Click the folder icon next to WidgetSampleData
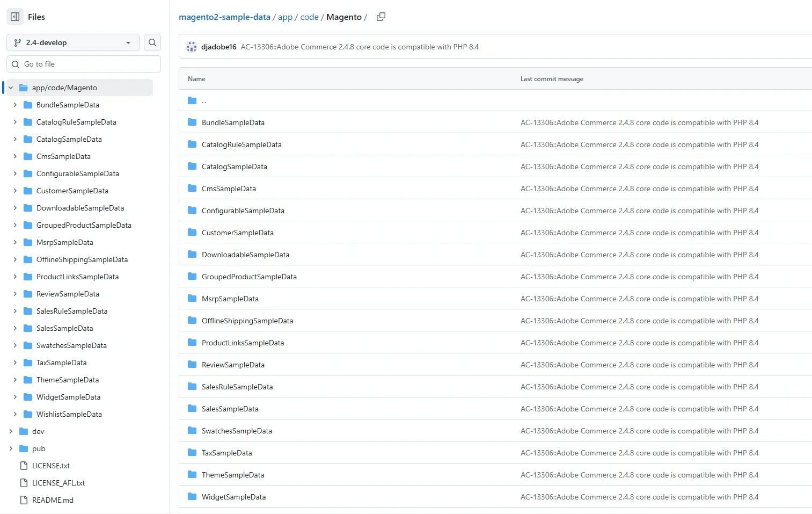The width and height of the screenshot is (812, 514). [x=192, y=496]
